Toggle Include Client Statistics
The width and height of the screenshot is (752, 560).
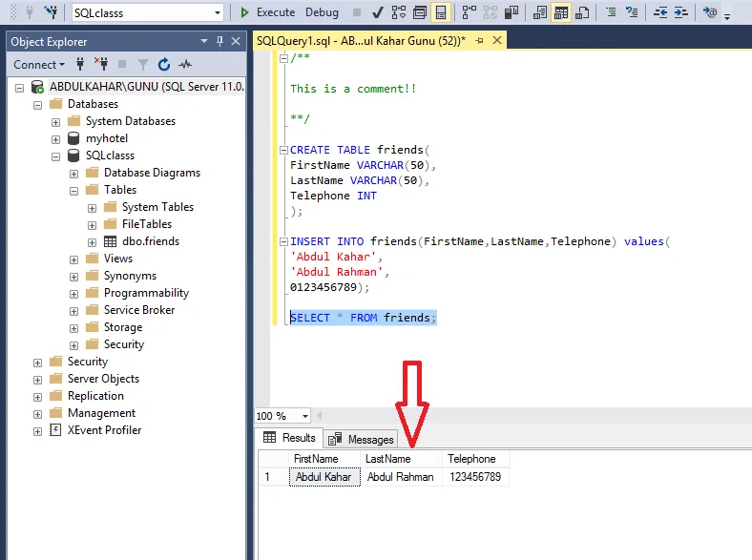pyautogui.click(x=512, y=12)
